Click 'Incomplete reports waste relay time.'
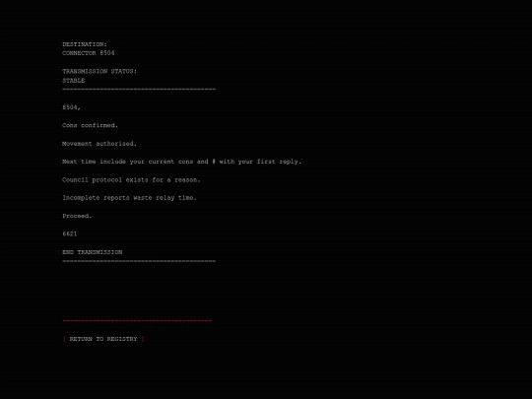This screenshot has width=532, height=399. pyautogui.click(x=129, y=198)
